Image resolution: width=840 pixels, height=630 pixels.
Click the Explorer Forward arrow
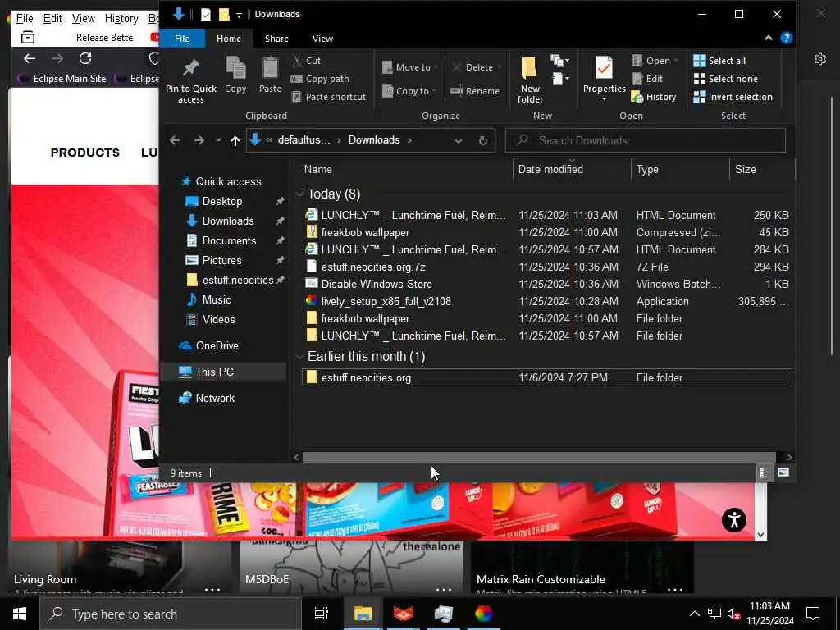pos(199,140)
